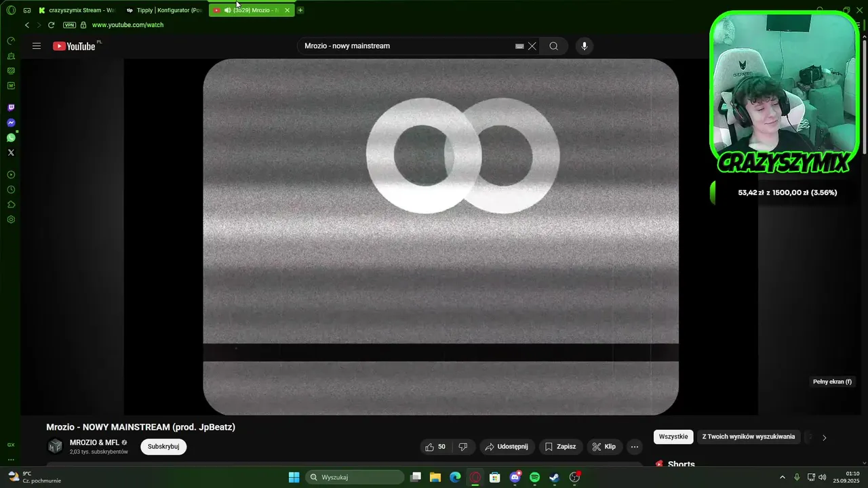This screenshot has width=868, height=488.
Task: Open File Explorer from the taskbar
Action: [x=435, y=477]
